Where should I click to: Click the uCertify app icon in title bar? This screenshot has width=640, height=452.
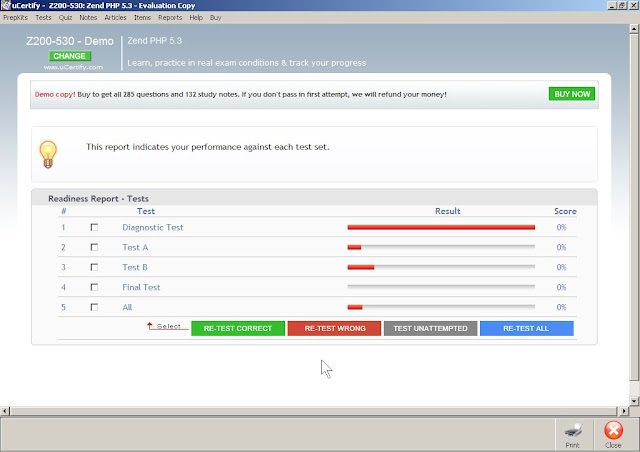pyautogui.click(x=5, y=5)
